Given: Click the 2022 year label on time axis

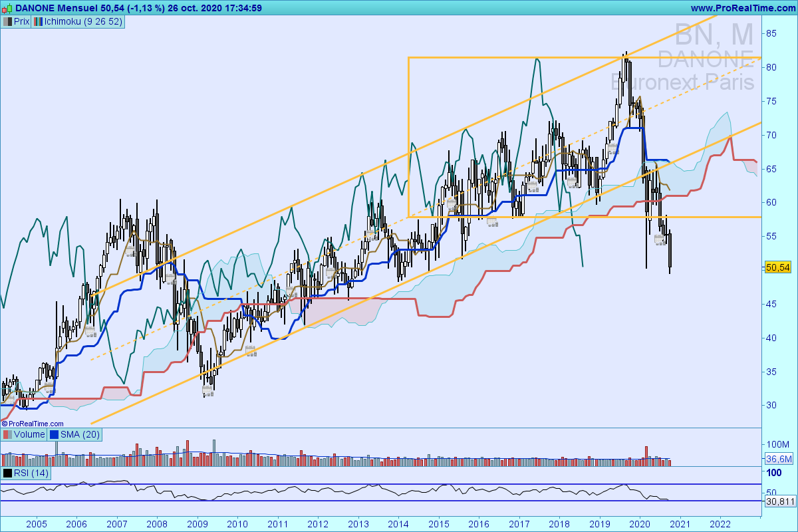Looking at the screenshot, I should tap(720, 524).
